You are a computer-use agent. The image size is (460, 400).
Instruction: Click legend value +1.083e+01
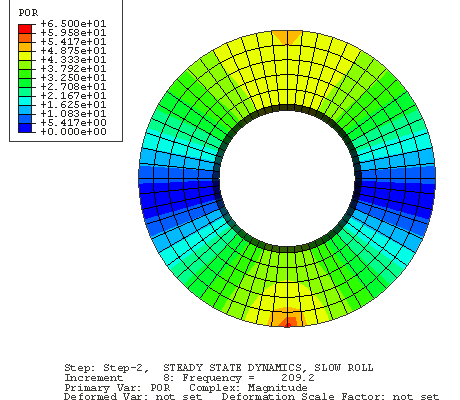[x=73, y=114]
